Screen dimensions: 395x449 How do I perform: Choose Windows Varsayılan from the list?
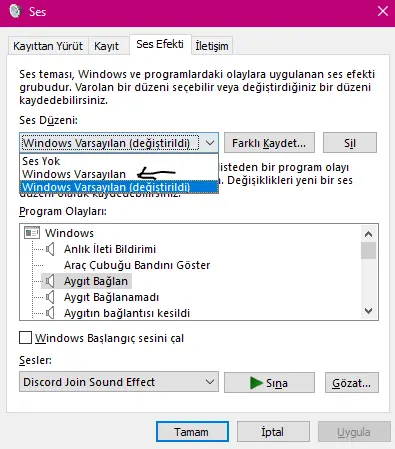[74, 174]
